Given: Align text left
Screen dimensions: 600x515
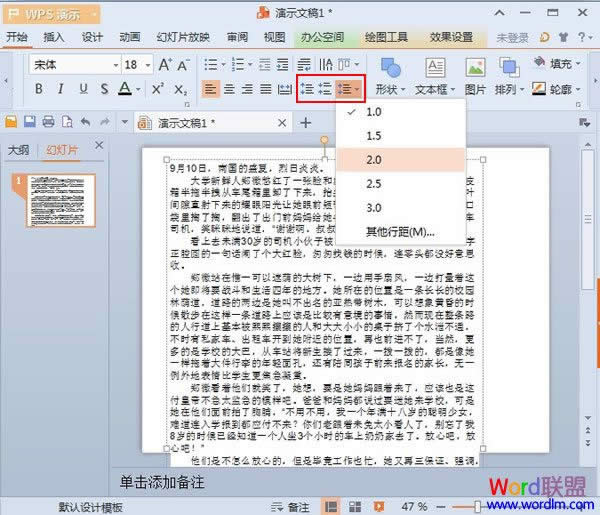Looking at the screenshot, I should pyautogui.click(x=210, y=89).
